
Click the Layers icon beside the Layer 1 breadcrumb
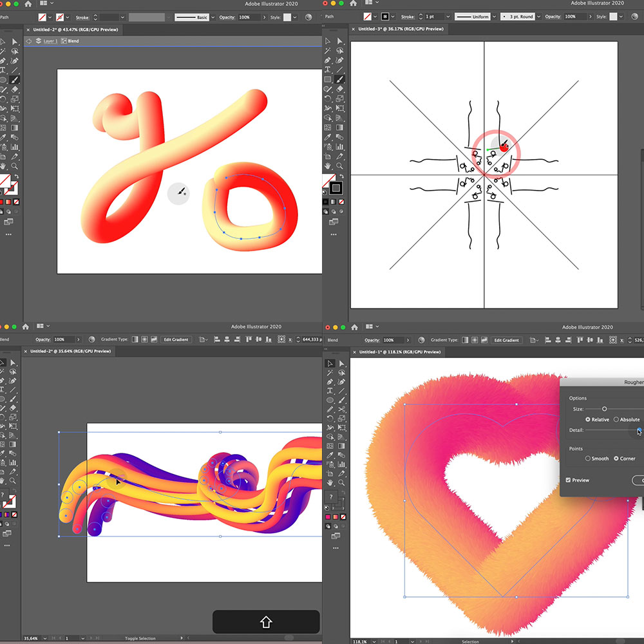pos(38,41)
